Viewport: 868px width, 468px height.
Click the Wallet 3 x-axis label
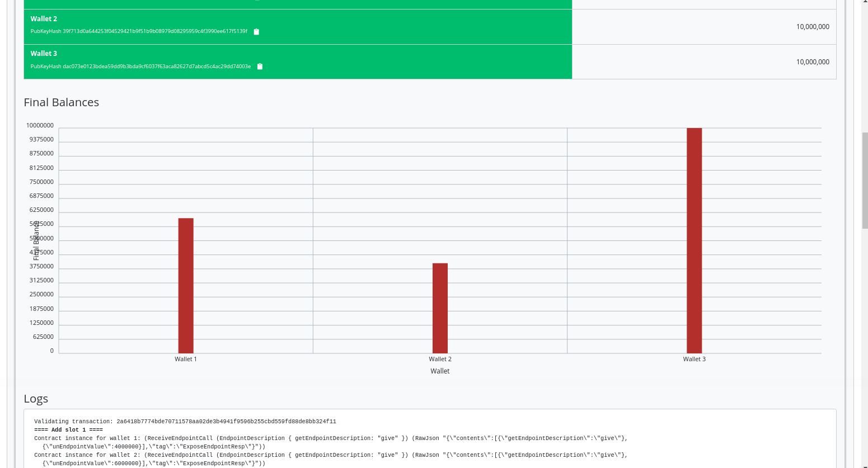coord(694,359)
